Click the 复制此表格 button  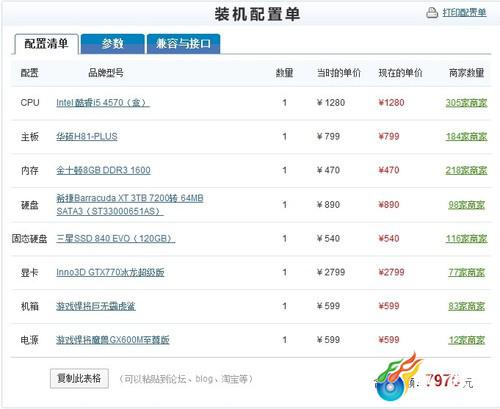(x=79, y=378)
